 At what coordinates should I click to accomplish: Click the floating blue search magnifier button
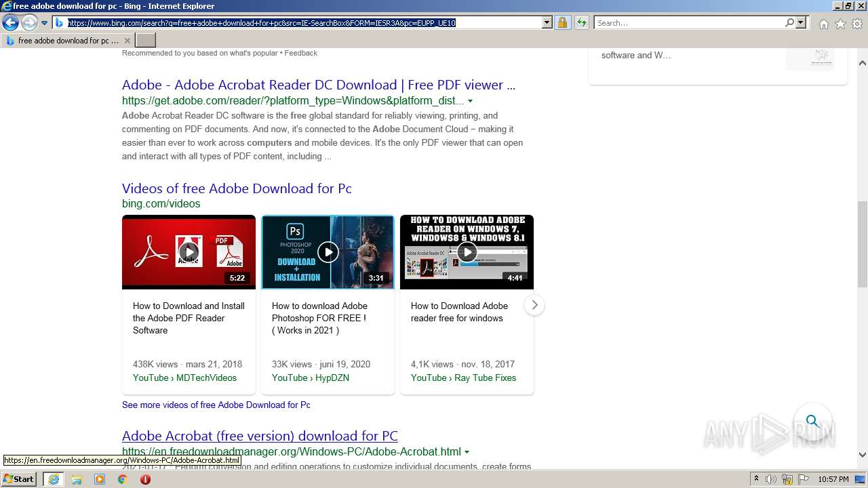click(812, 420)
